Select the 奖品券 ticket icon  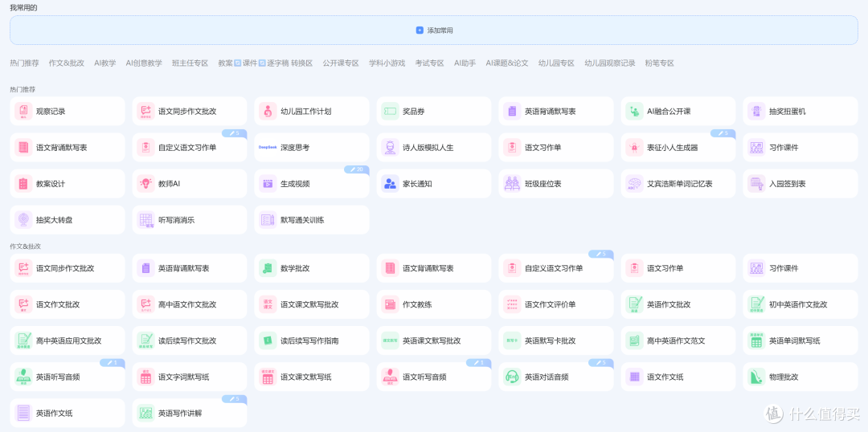pos(391,111)
